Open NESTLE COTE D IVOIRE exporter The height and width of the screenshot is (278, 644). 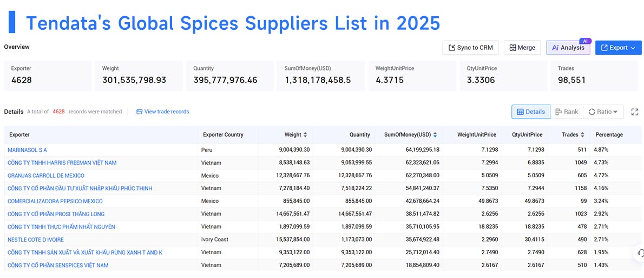(x=36, y=240)
